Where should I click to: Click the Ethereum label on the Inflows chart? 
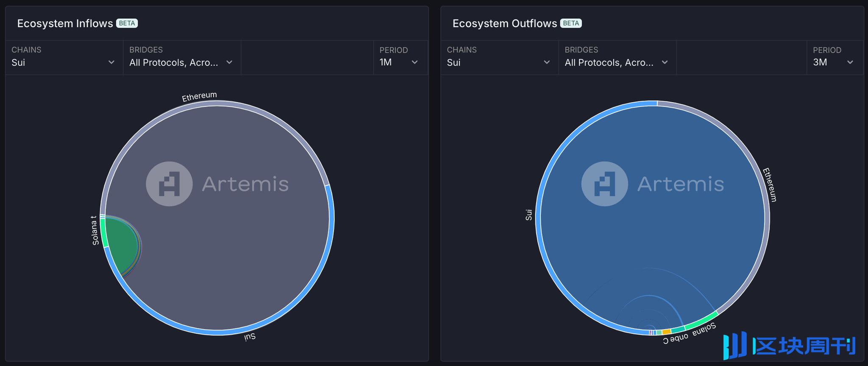(199, 97)
